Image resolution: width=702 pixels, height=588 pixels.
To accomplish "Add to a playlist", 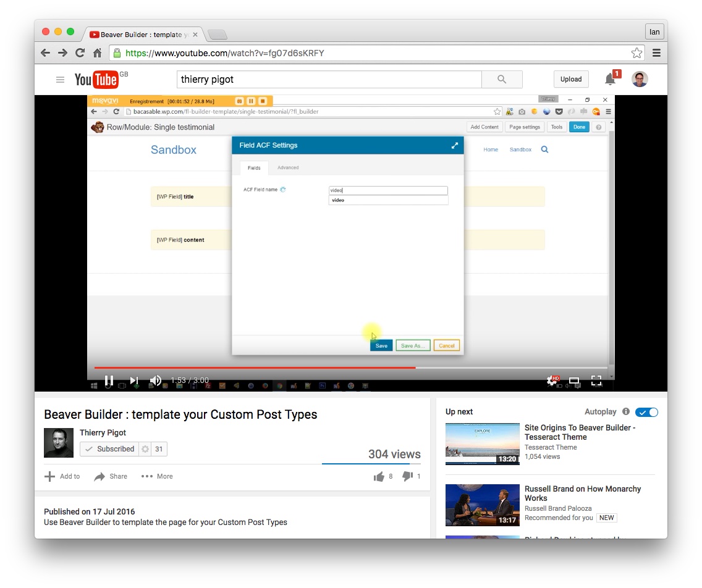I will pos(62,476).
